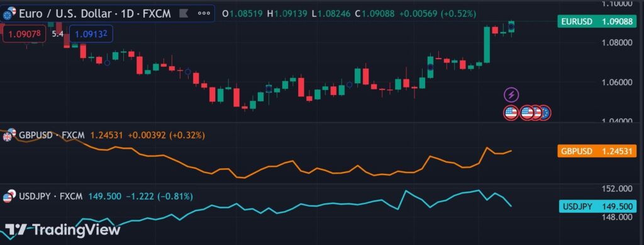
Task: Click the GBPUSD value 1.24531 in legend
Action: [106, 135]
